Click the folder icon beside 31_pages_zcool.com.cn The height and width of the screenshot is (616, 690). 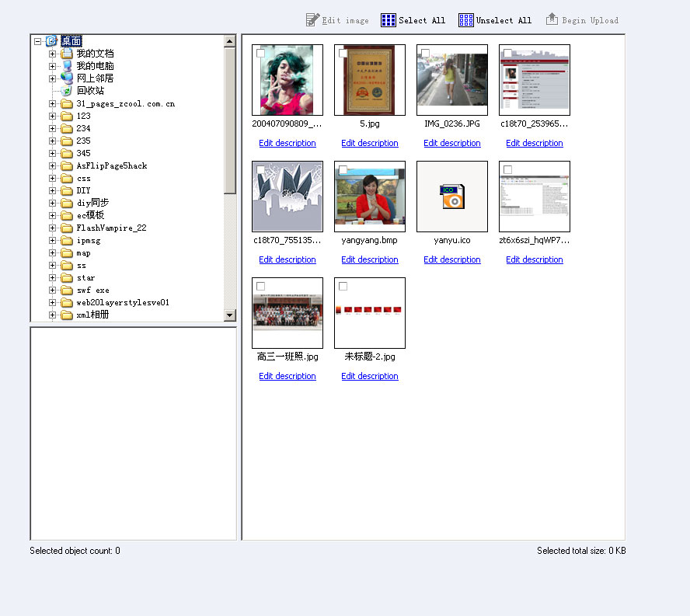(67, 104)
